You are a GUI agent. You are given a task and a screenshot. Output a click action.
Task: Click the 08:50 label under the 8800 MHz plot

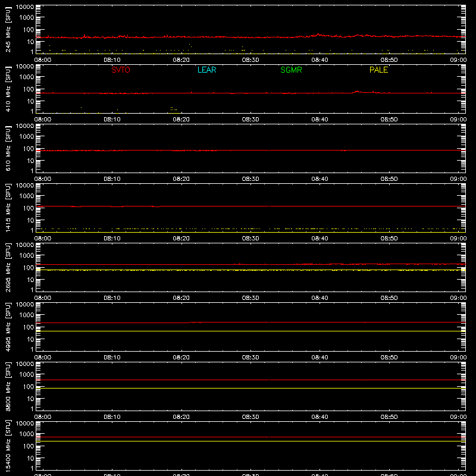coord(389,417)
